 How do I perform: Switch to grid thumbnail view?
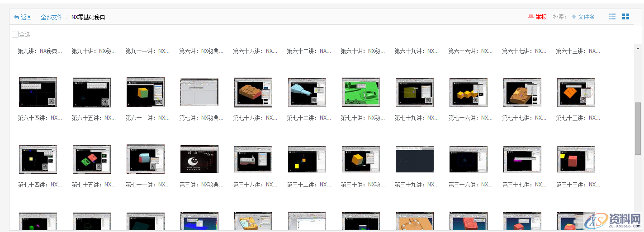625,17
